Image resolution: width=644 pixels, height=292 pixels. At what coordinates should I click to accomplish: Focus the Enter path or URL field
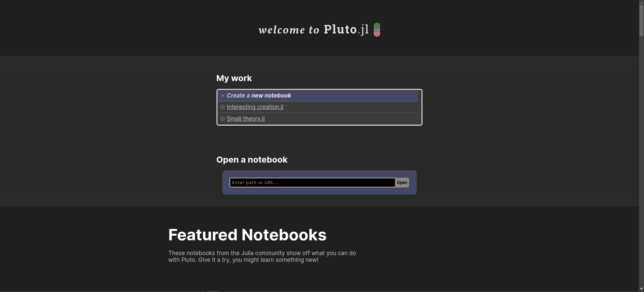pos(312,182)
